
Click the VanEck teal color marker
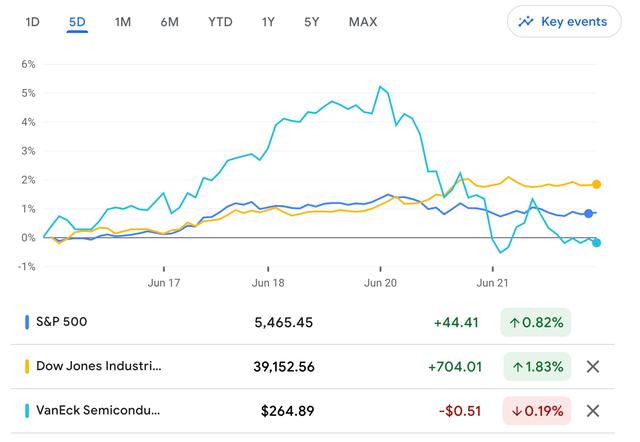27,410
